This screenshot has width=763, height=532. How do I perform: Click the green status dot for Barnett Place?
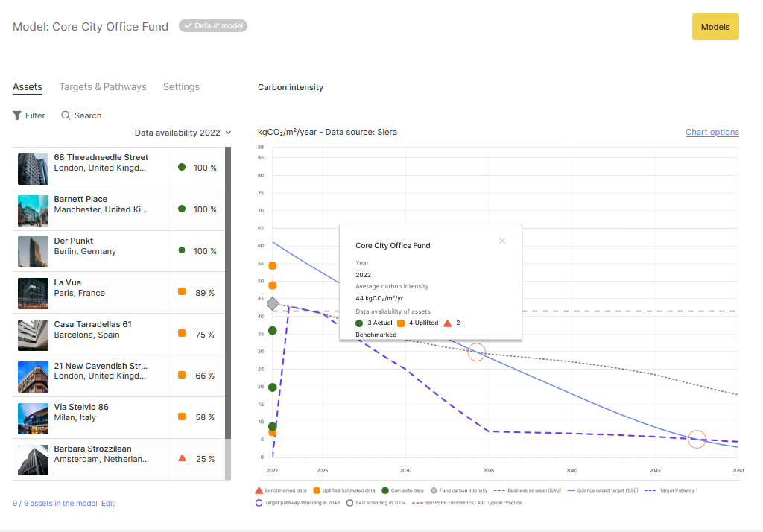[182, 209]
